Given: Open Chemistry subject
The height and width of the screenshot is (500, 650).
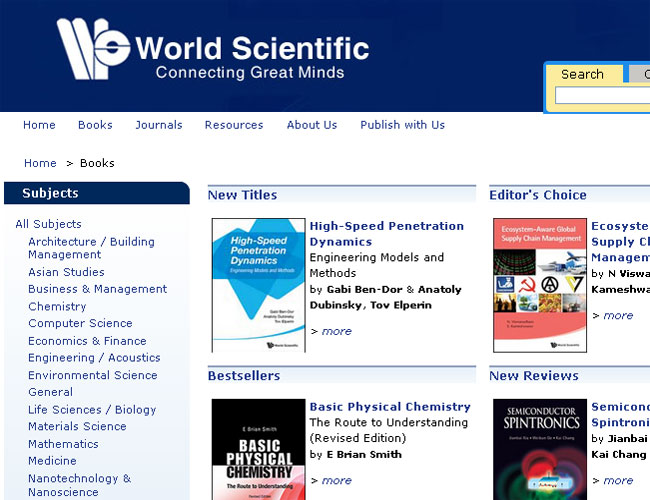Looking at the screenshot, I should [57, 306].
